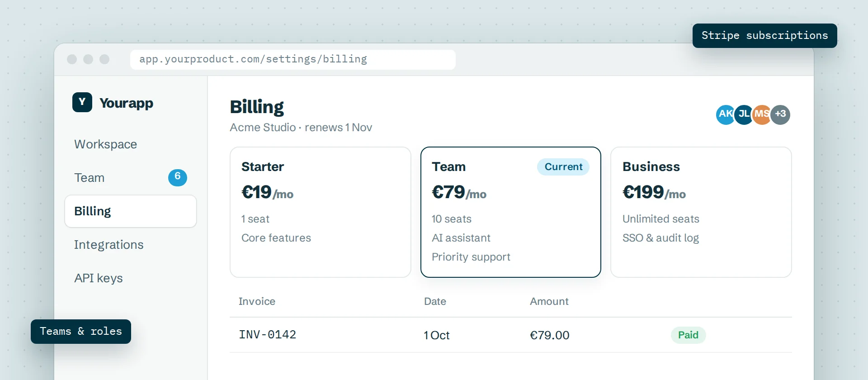Viewport: 868px width, 380px height.
Task: Click 'Unlimited seats' in Business plan
Action: [661, 219]
